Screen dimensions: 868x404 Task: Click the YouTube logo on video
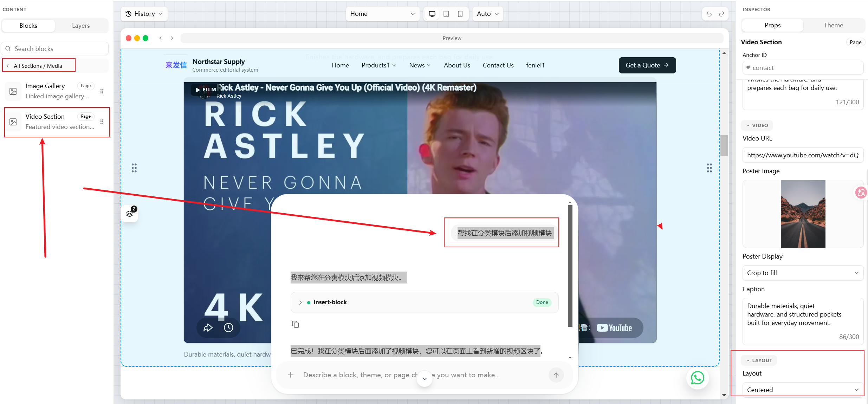pyautogui.click(x=614, y=328)
